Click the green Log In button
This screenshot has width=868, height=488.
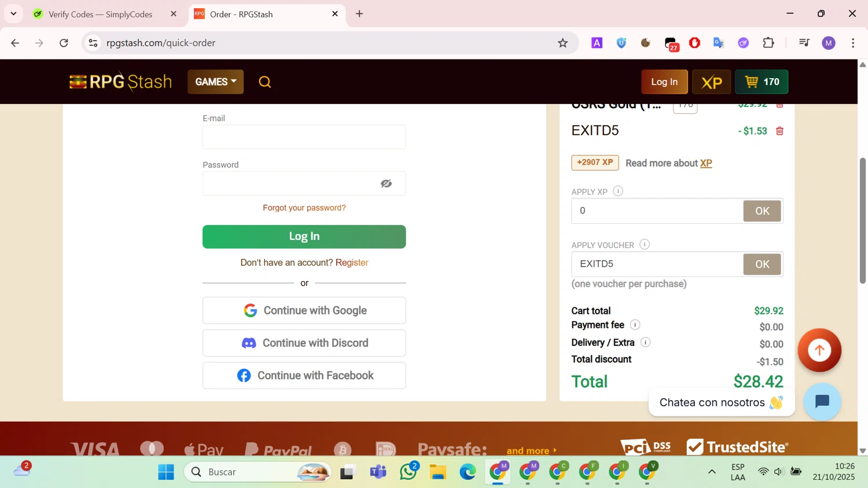[x=304, y=236]
